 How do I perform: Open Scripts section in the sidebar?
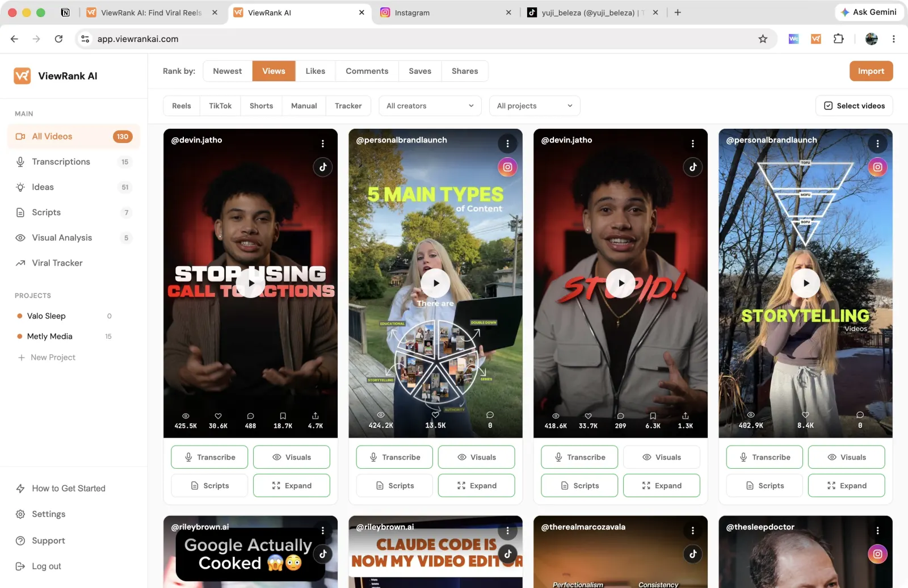pyautogui.click(x=74, y=212)
